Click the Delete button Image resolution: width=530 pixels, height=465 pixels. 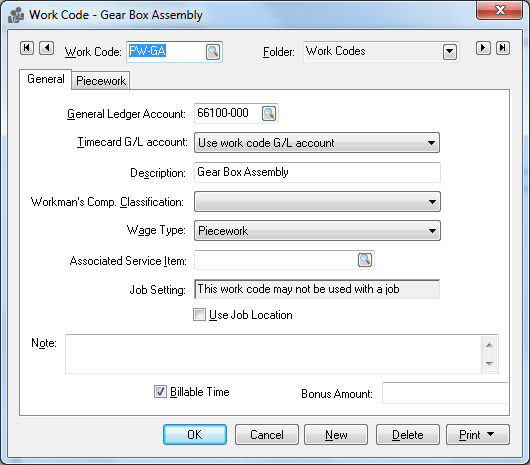[408, 435]
